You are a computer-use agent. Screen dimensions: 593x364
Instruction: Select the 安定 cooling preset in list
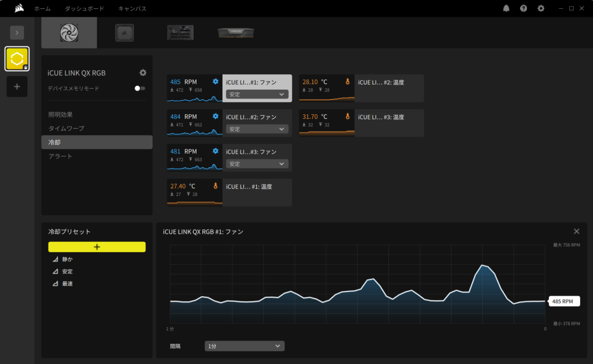(x=67, y=271)
